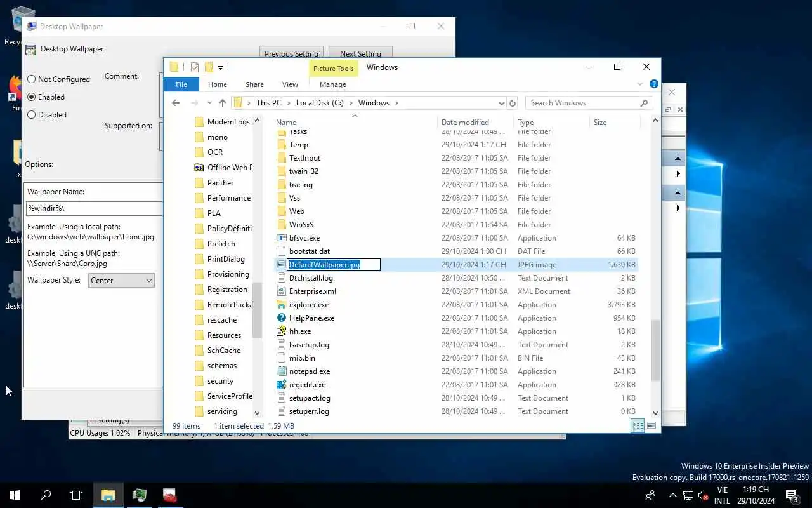Select the WinSxS folder row
Viewport: 812px width, 508px height.
pyautogui.click(x=455, y=225)
